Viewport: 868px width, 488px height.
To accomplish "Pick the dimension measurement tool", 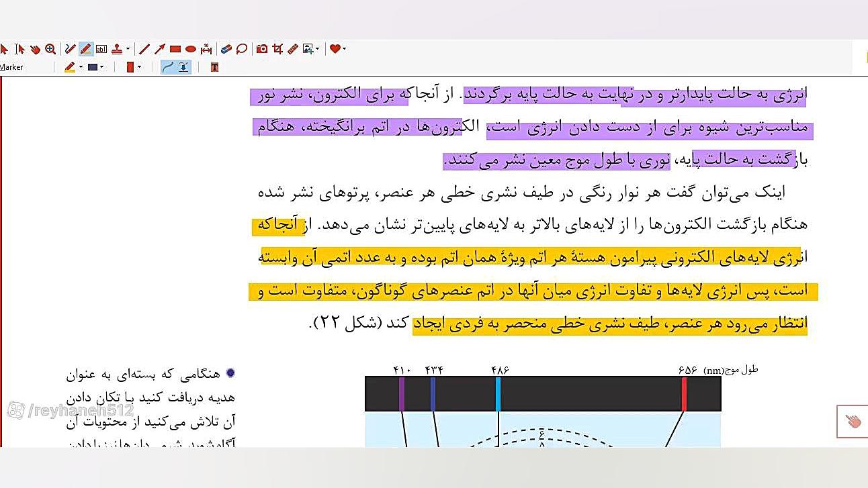I will [206, 49].
